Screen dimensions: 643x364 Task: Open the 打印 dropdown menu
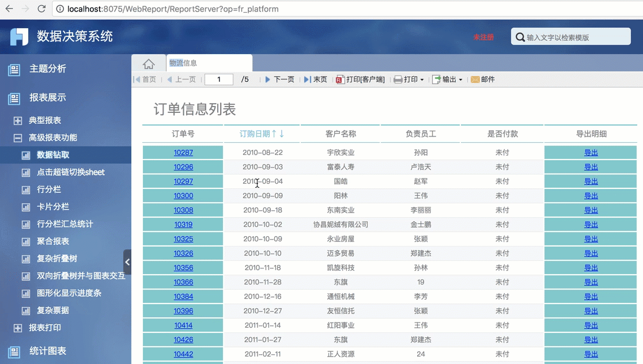point(409,79)
